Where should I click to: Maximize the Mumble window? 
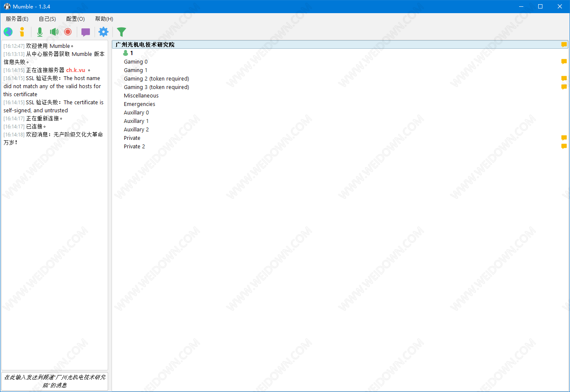coord(540,6)
